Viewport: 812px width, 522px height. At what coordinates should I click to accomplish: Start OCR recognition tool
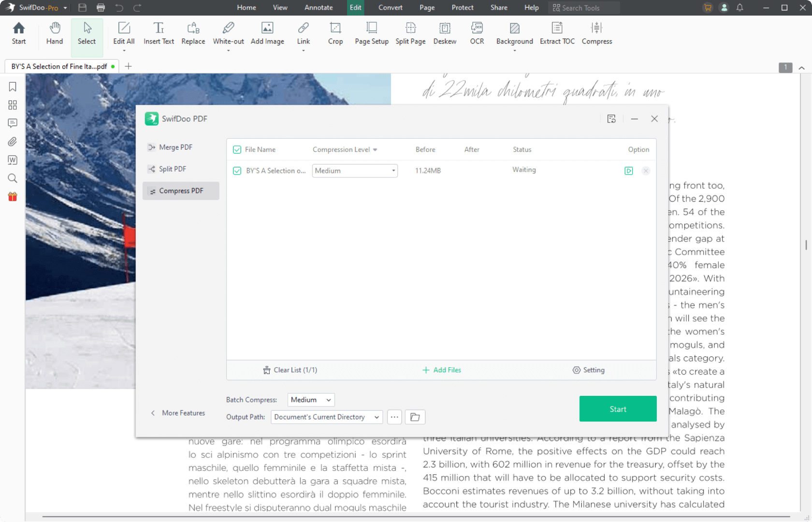tap(477, 34)
